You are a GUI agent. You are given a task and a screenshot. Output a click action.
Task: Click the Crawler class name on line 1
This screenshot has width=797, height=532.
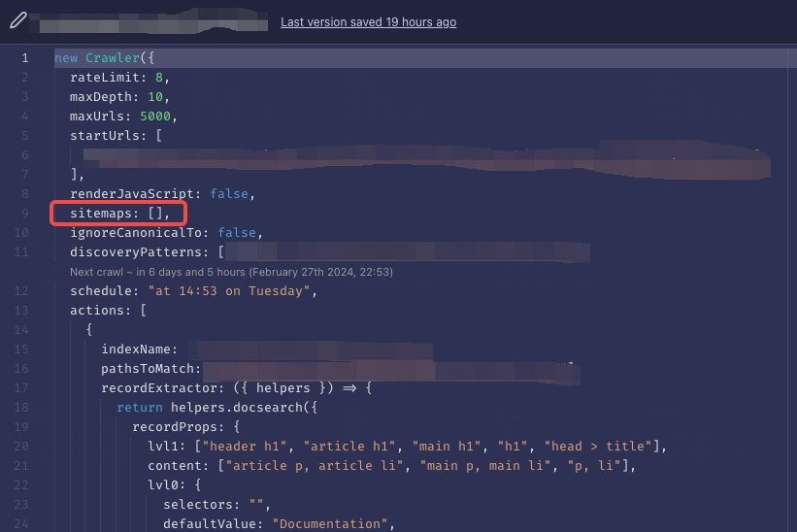tap(113, 58)
